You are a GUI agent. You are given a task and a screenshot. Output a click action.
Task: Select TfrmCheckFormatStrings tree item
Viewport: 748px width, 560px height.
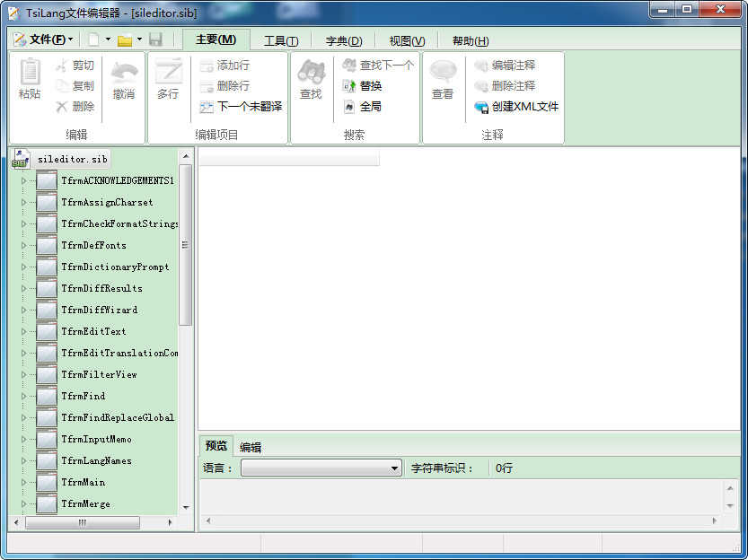(x=119, y=223)
